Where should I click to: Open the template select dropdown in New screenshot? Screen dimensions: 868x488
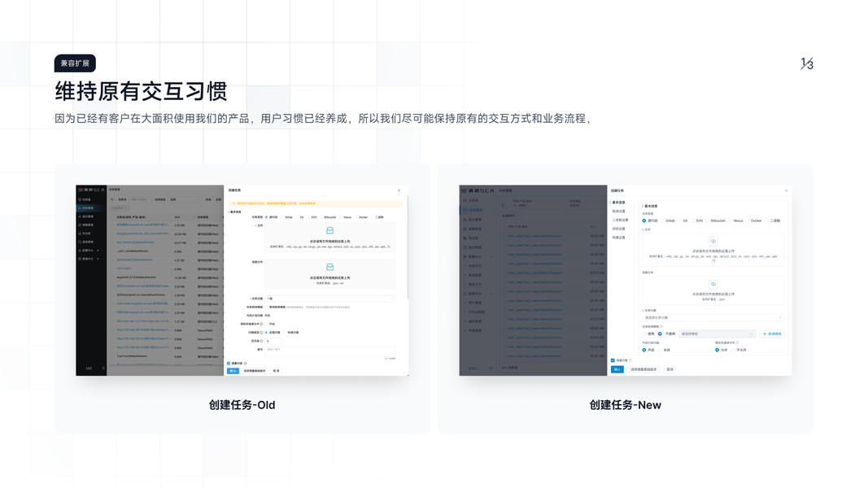[x=717, y=333]
